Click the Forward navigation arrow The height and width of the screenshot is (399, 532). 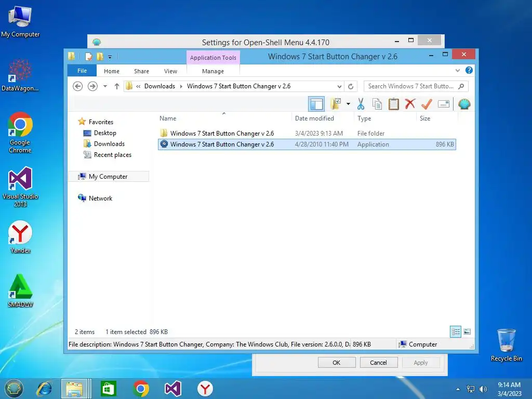[92, 86]
